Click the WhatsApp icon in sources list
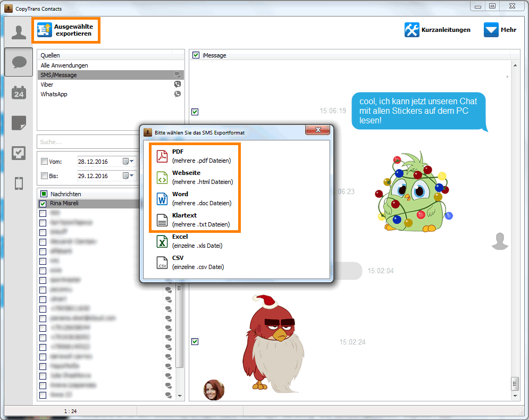Image resolution: width=529 pixels, height=420 pixels. pos(178,94)
